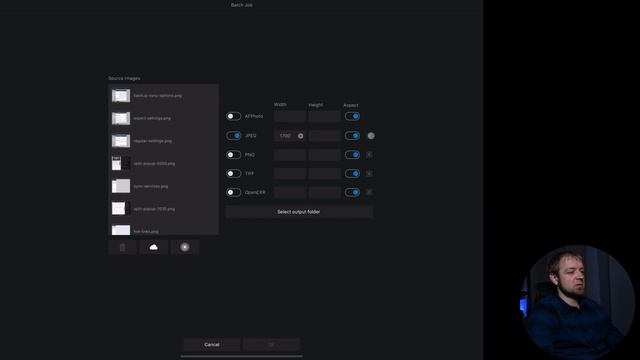The image size is (640, 360).
Task: Toggle the Aspect switch in the PNG row
Action: tap(352, 155)
